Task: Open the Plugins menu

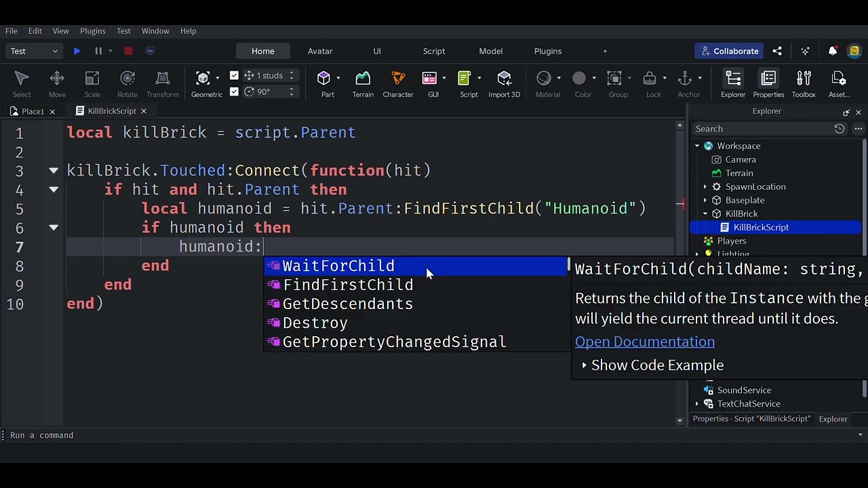Action: coord(93,30)
